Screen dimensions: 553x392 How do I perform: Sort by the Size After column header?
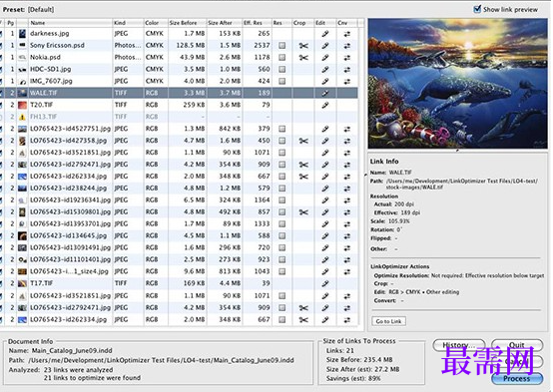225,23
